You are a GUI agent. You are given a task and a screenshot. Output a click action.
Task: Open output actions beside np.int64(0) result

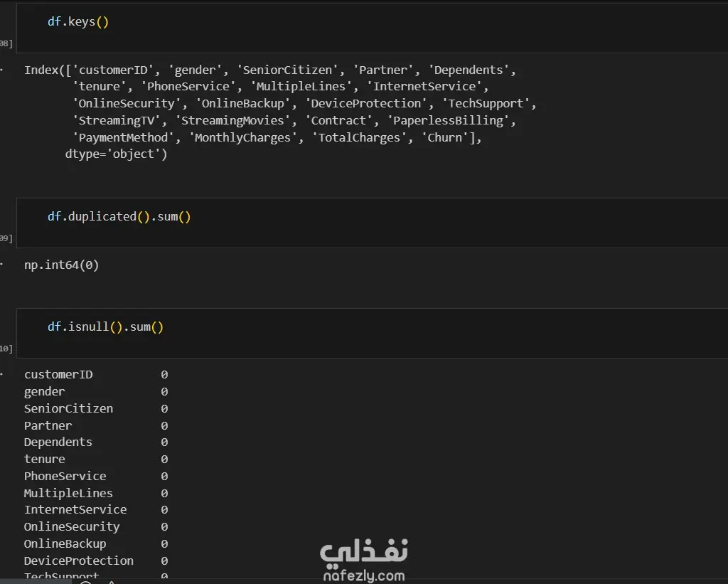tap(2, 265)
